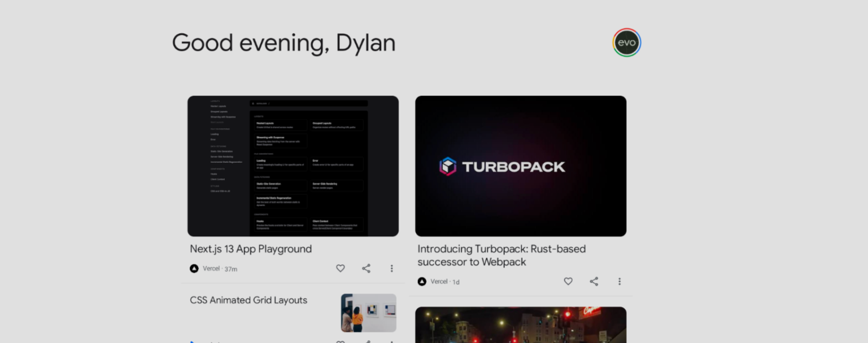This screenshot has width=868, height=343.
Task: Click the Next.js playground dark screenshot thumbnail
Action: tap(293, 166)
